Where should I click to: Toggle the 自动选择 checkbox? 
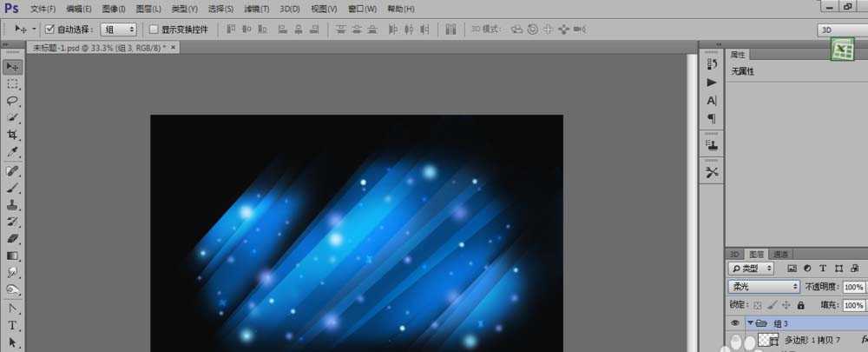49,29
